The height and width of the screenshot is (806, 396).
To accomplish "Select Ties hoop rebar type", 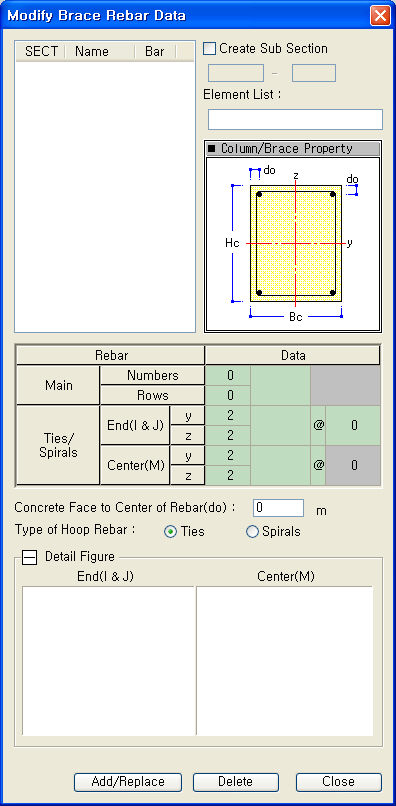I will 170,532.
